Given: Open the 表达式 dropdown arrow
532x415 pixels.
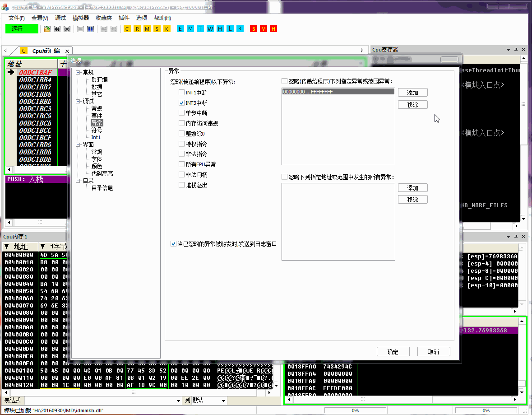Looking at the screenshot, I should coord(179,401).
